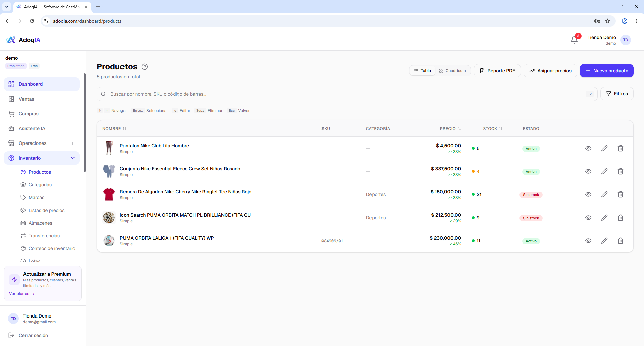The width and height of the screenshot is (644, 346).
Task: Edit Pantalon Nike Club Lila Hombre pencil icon
Action: point(604,148)
